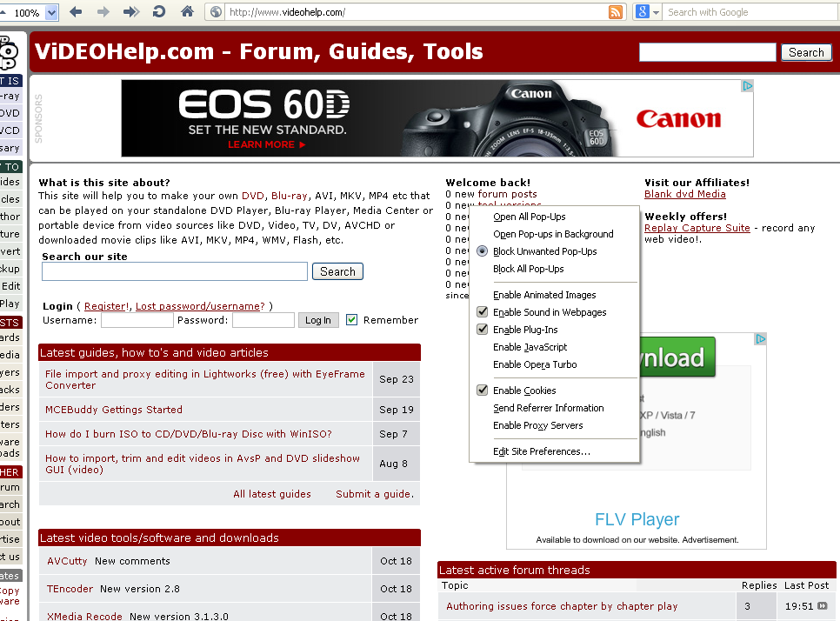Choose Open All Pop-Ups
Screen dimensions: 840x621
point(530,217)
